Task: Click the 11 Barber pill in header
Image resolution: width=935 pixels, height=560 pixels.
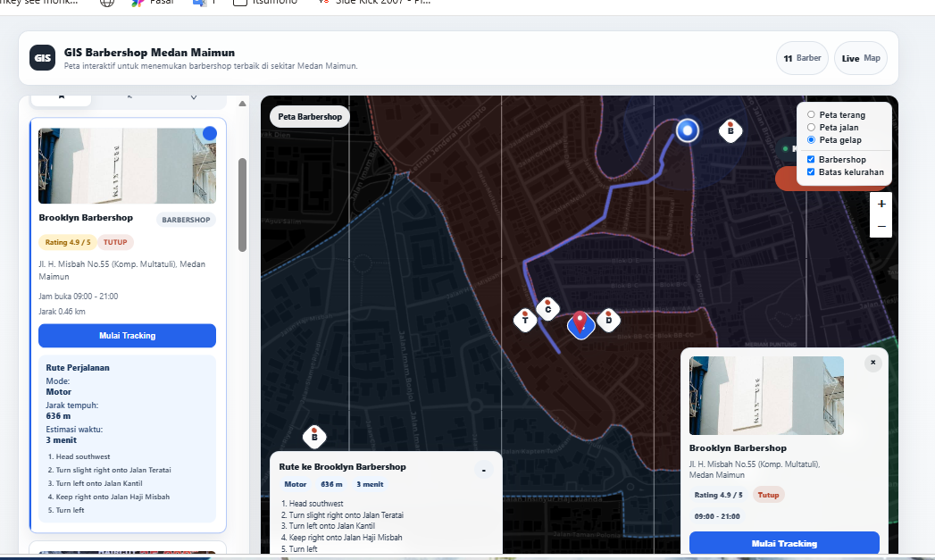Action: pos(802,58)
